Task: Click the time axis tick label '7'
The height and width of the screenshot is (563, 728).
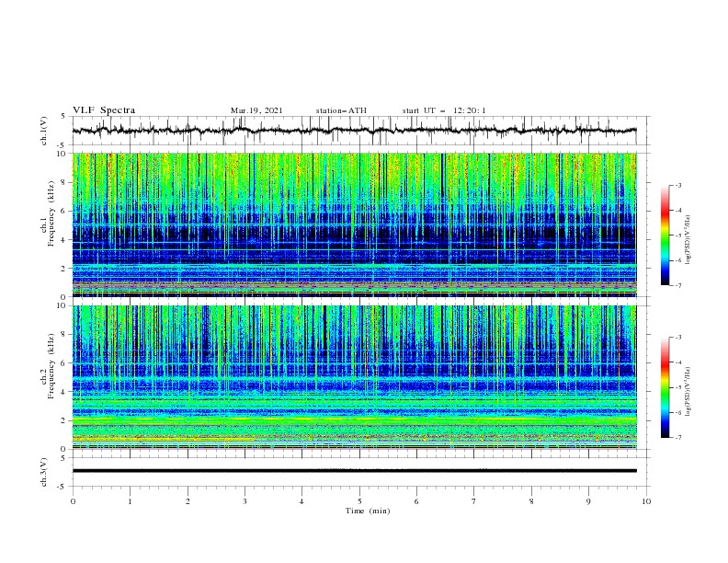Action: pos(474,501)
